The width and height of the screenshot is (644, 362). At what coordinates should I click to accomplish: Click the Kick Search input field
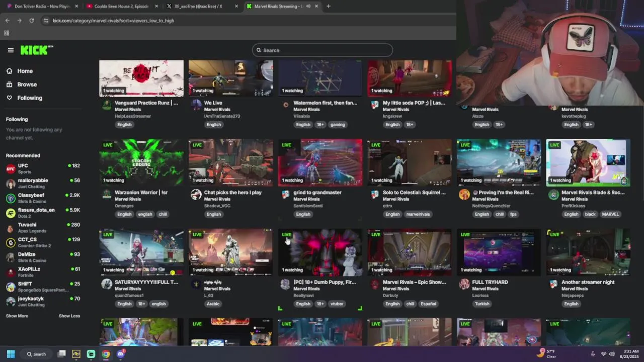click(323, 50)
